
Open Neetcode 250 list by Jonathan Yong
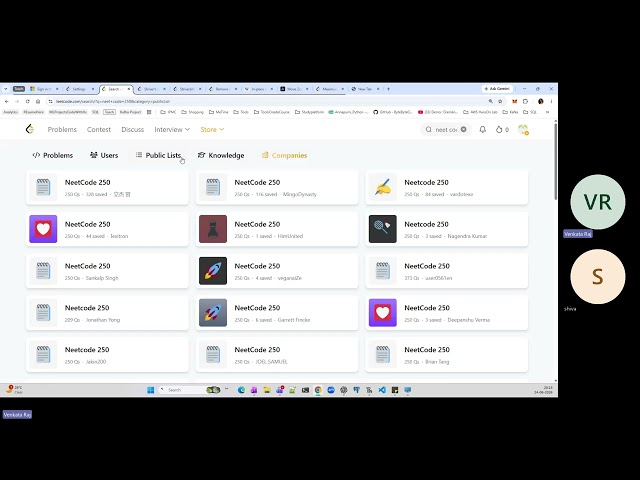[107, 313]
